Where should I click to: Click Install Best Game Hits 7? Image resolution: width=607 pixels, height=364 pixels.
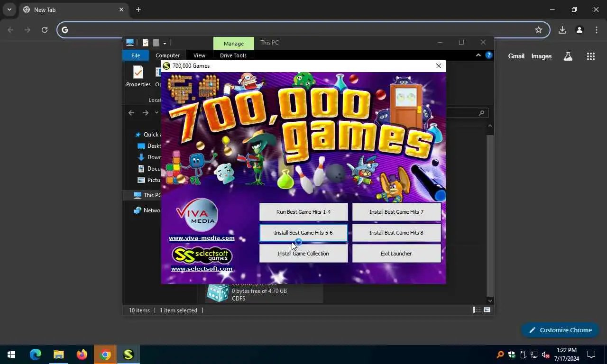tap(396, 212)
